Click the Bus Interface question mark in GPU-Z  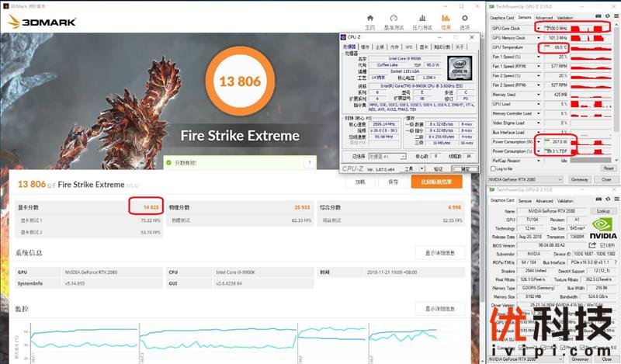pyautogui.click(x=615, y=262)
